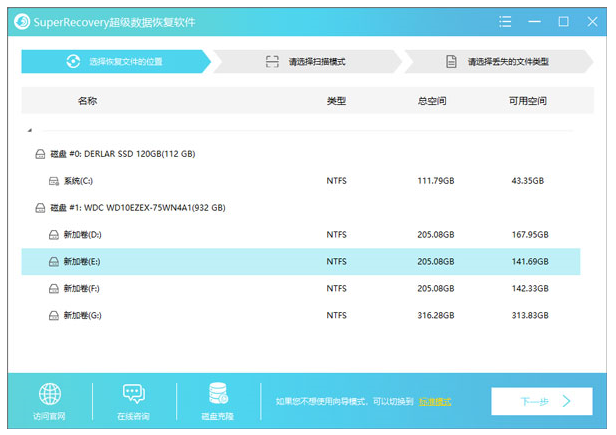Screen dimensions: 616x435
Task: Go to the 请选择丢失的文件类型 step
Action: tap(499, 62)
